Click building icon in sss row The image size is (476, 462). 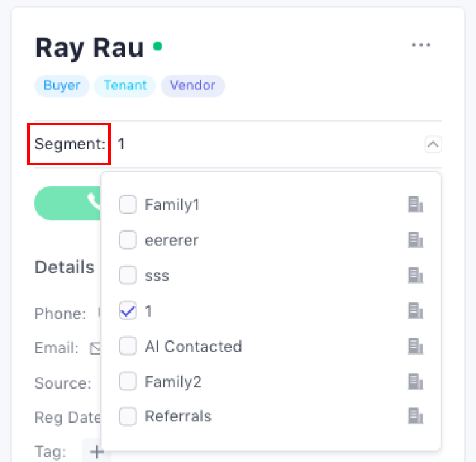[x=416, y=276]
